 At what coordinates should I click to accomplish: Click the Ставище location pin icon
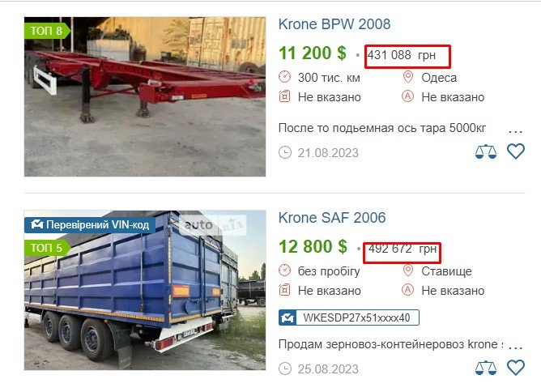click(x=408, y=271)
